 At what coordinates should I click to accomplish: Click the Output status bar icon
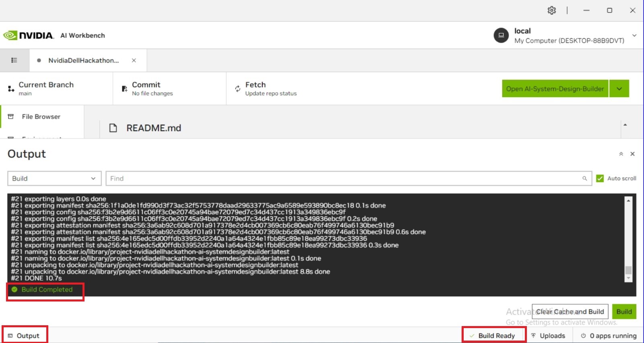(x=10, y=336)
